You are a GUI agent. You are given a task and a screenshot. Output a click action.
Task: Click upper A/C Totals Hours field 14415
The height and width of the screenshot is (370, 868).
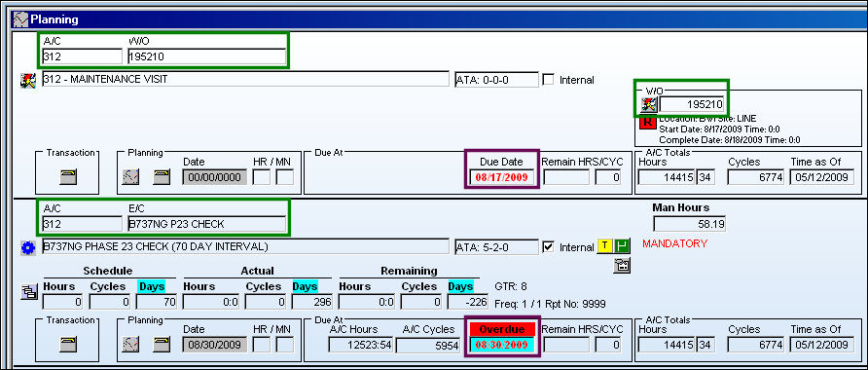(x=667, y=177)
